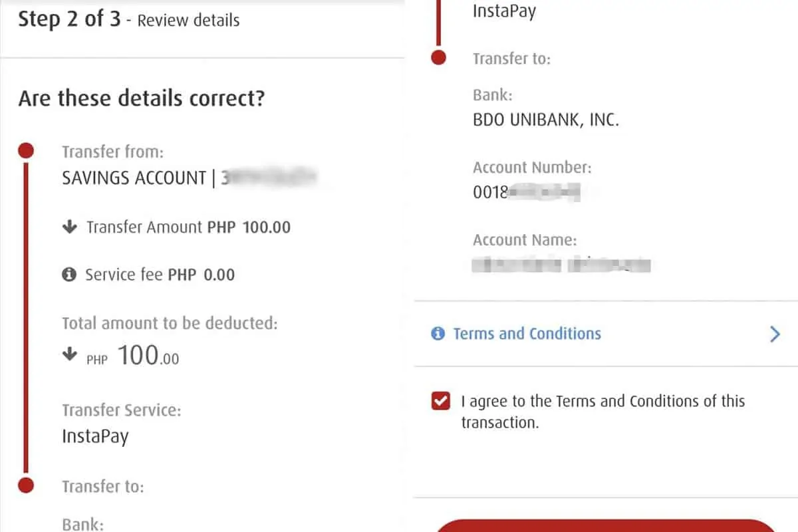
Task: Click the Service fee PHP 0.00 text
Action: (x=160, y=275)
